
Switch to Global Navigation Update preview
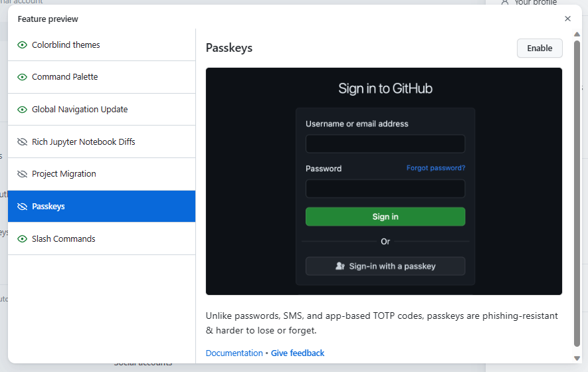pos(80,110)
